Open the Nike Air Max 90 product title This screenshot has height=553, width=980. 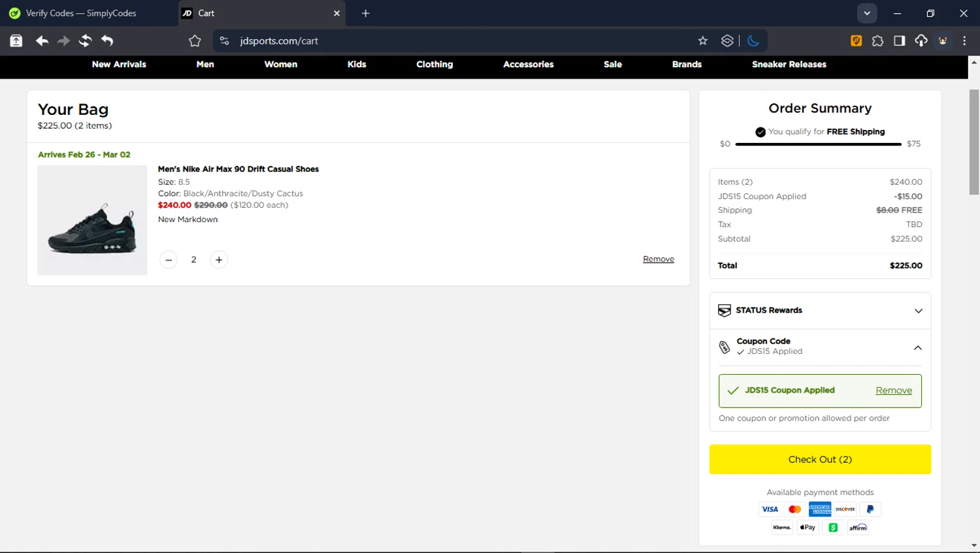tap(238, 169)
